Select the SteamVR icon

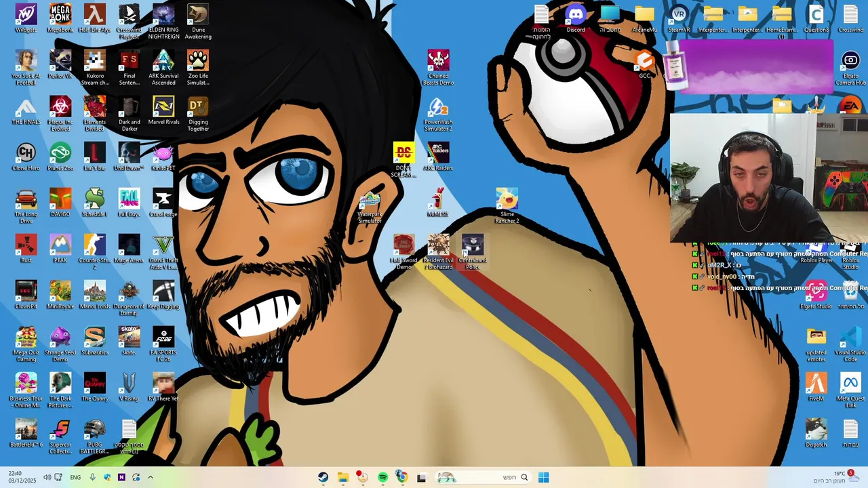pos(679,18)
